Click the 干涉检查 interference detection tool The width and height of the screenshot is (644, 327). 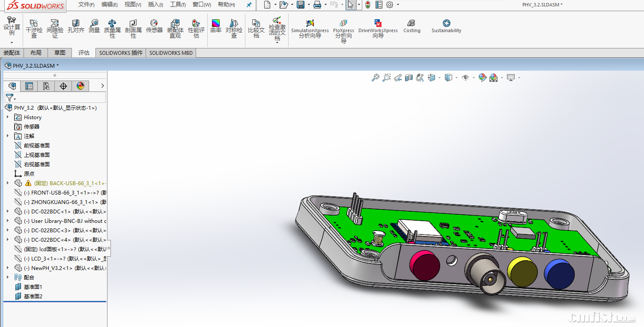[x=34, y=27]
